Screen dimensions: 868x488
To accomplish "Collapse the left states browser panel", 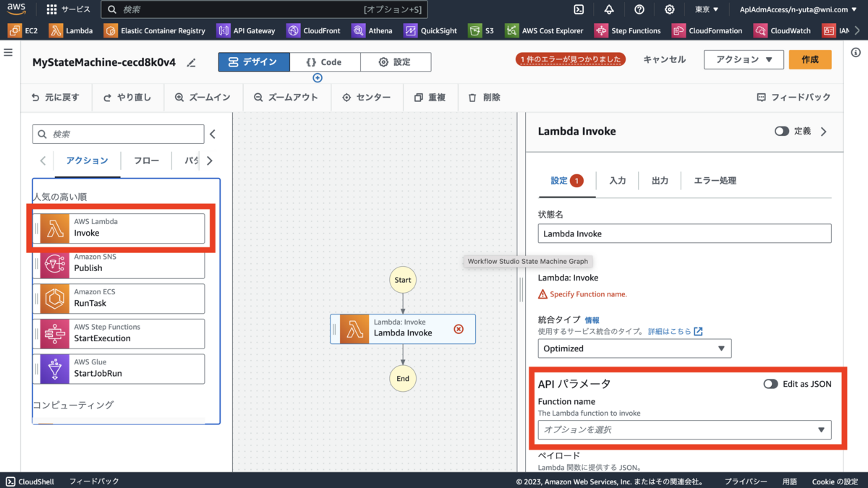I will pyautogui.click(x=213, y=134).
